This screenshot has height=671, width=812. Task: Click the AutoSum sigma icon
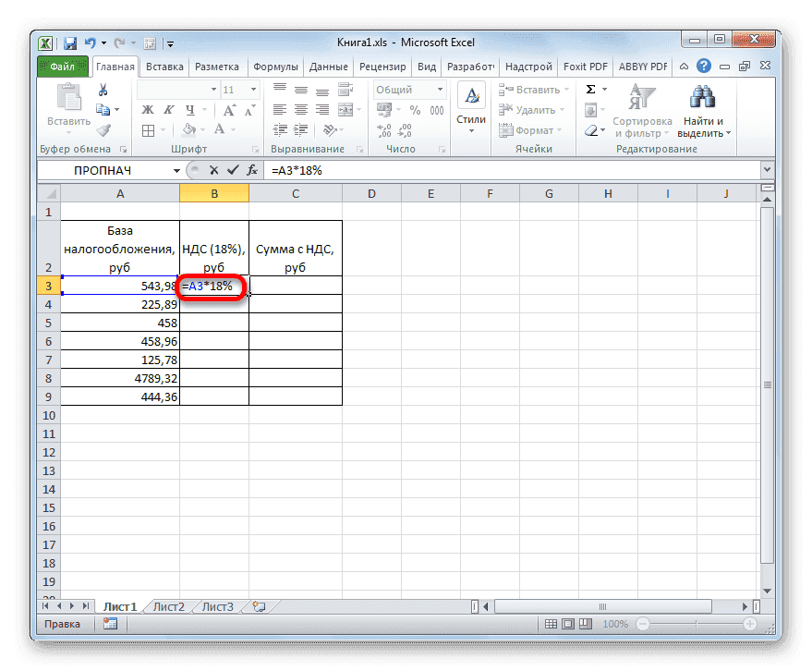pos(589,88)
